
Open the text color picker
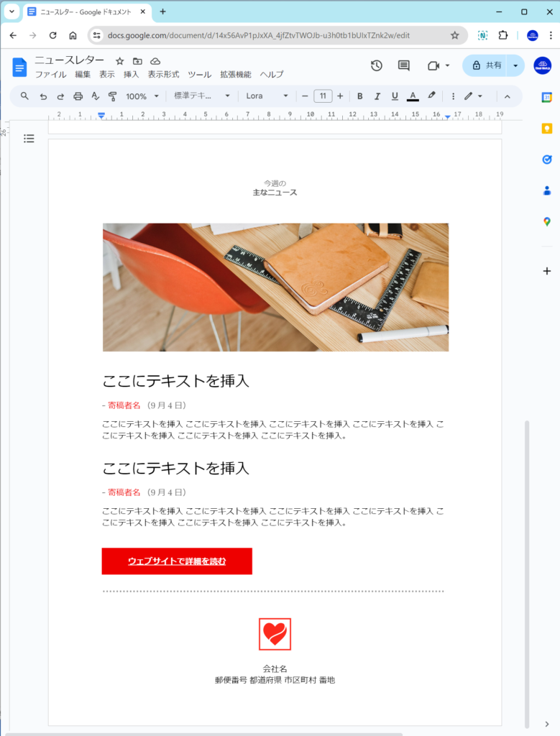coord(413,96)
